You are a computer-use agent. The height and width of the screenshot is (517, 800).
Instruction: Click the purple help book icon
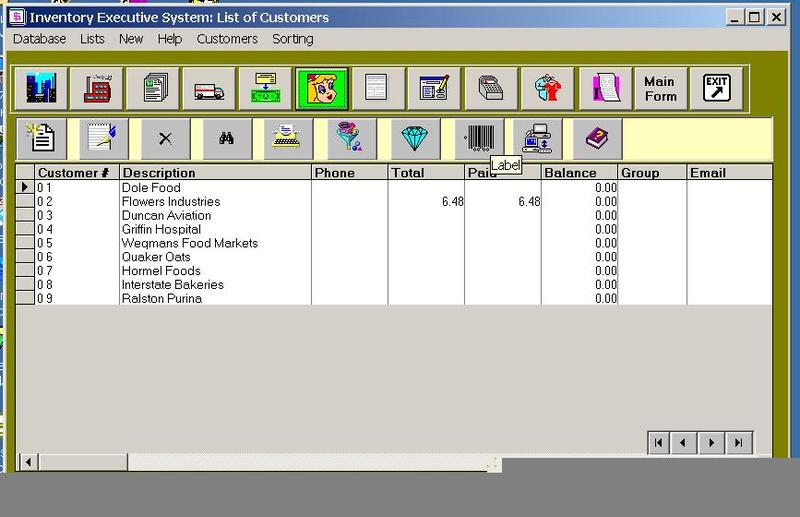click(597, 138)
